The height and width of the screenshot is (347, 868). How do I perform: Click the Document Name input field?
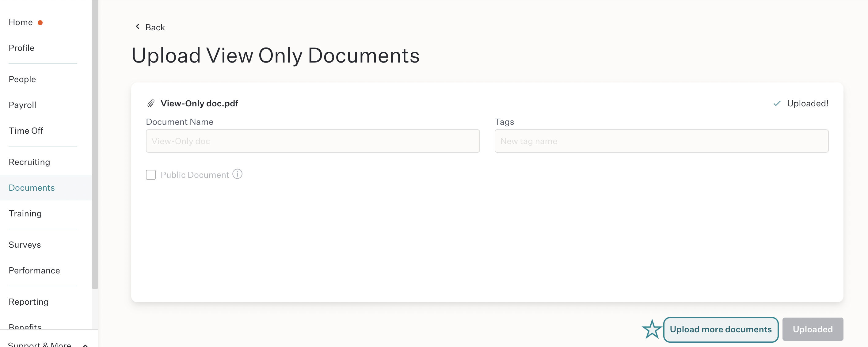tap(312, 141)
